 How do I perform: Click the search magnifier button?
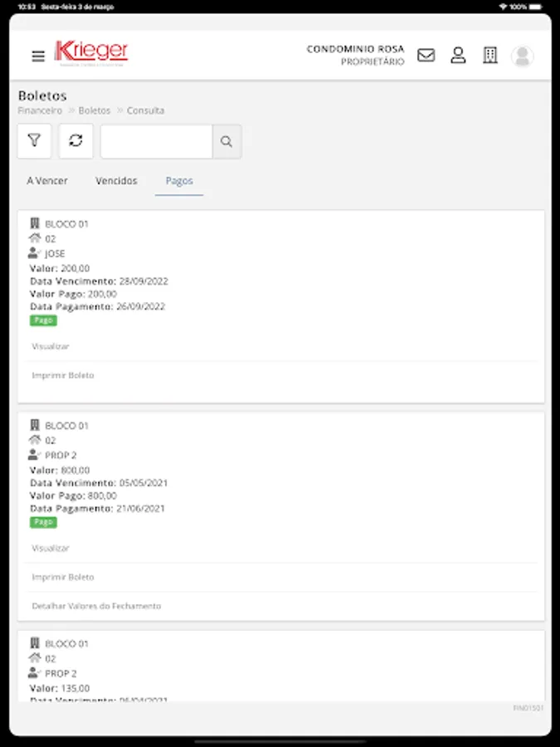click(x=226, y=142)
